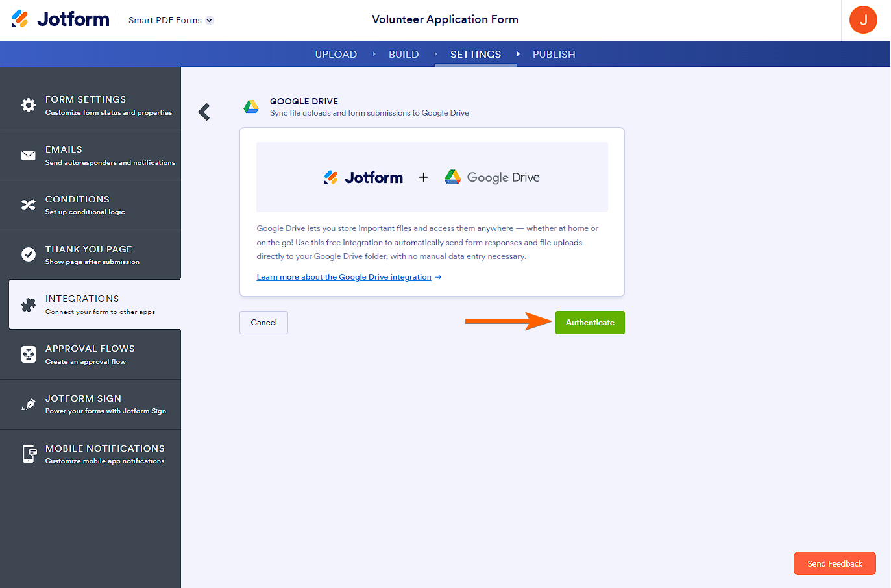Open the Thank You Page section

pyautogui.click(x=91, y=255)
